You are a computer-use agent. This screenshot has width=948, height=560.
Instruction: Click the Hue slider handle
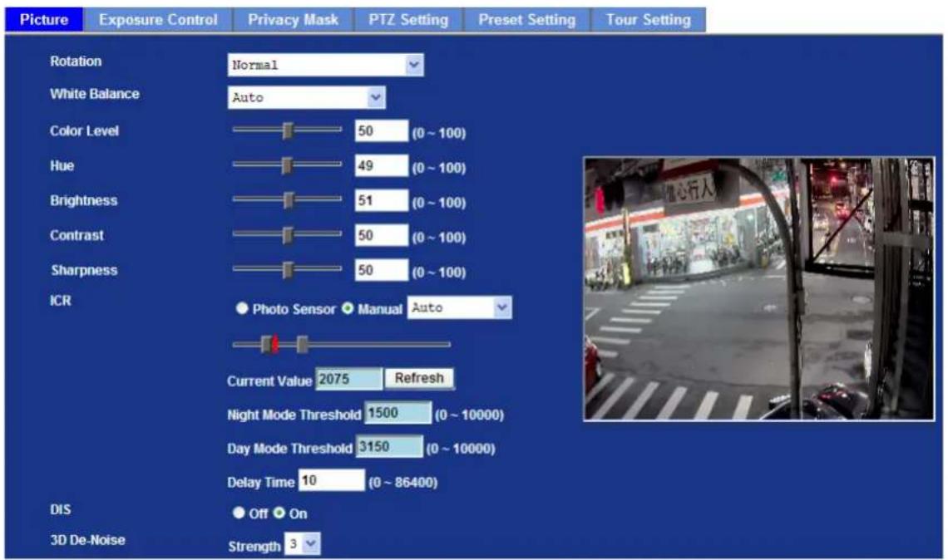[x=287, y=165]
